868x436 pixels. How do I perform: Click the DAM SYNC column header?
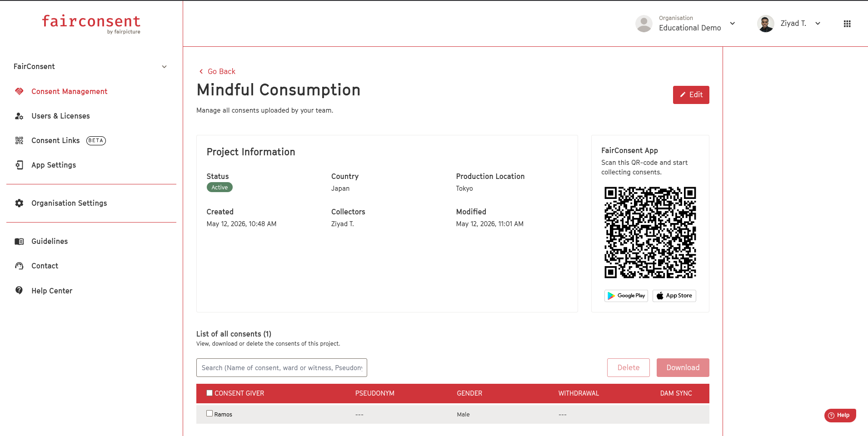click(x=676, y=393)
